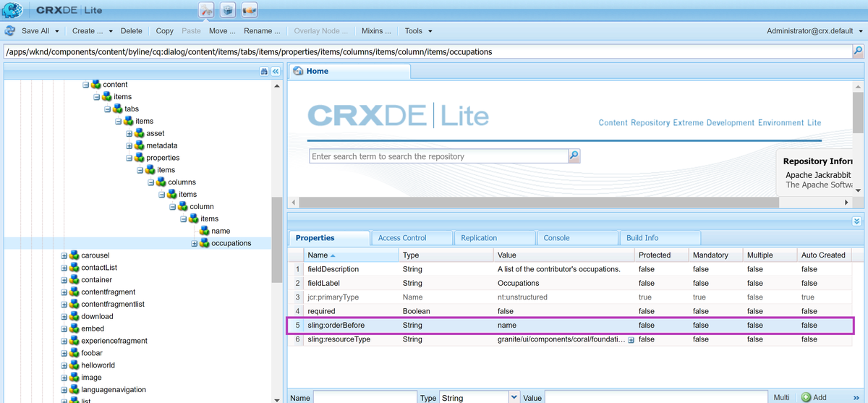
Task: Click the node icon beside helloworld
Action: tap(75, 365)
